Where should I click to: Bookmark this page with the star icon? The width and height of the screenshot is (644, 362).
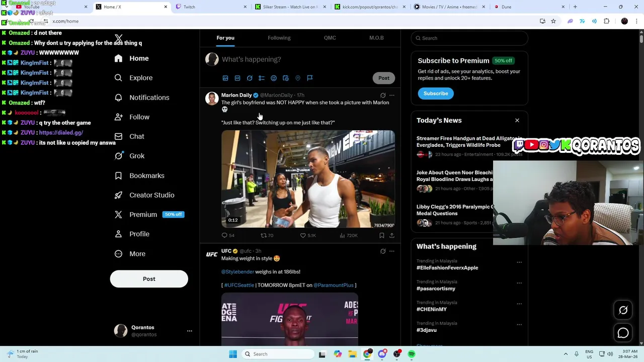[x=553, y=21]
